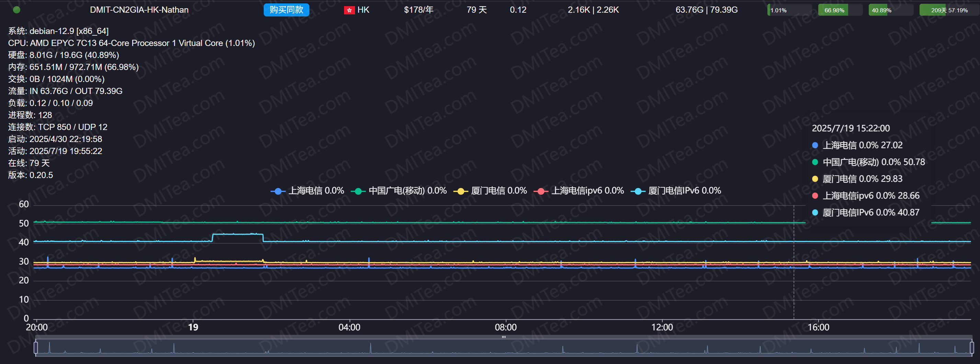This screenshot has height=364, width=980.
Task: Click tooltip row 厦门电信 0.0% 29.83
Action: coord(857,179)
